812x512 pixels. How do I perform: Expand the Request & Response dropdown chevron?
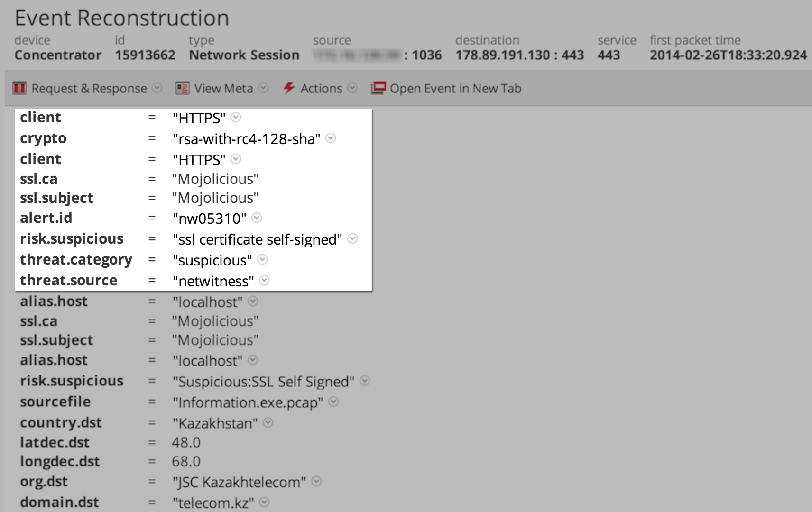point(156,88)
